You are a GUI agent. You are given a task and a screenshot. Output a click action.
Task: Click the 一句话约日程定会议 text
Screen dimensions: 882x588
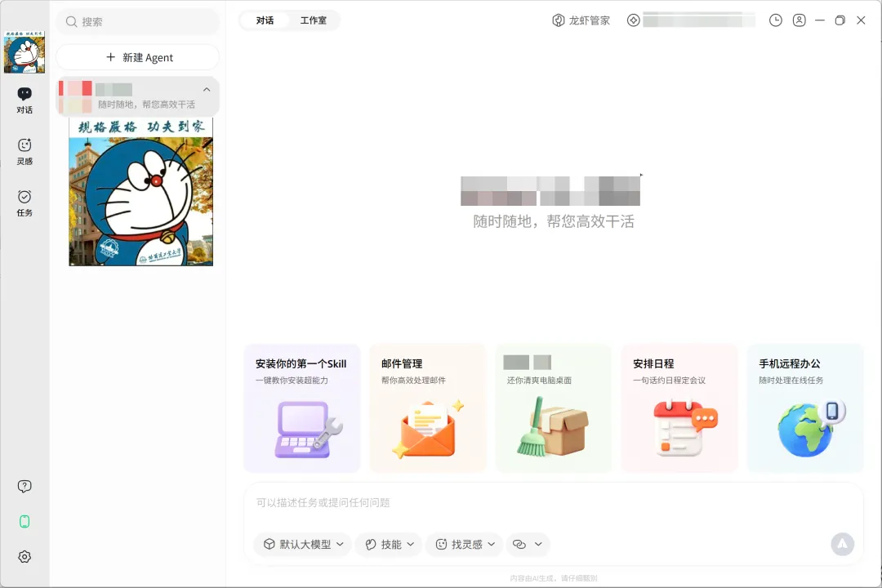pos(669,381)
